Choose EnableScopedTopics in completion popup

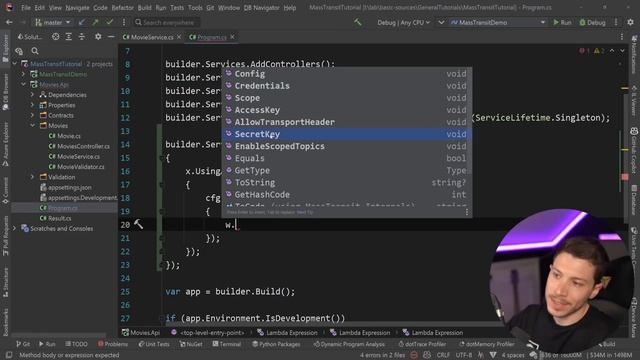[346, 146]
